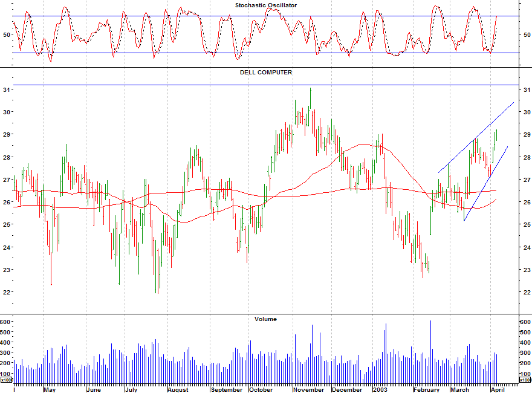Select the DELL COMPUTER chart title
The width and height of the screenshot is (532, 393).
(265, 73)
